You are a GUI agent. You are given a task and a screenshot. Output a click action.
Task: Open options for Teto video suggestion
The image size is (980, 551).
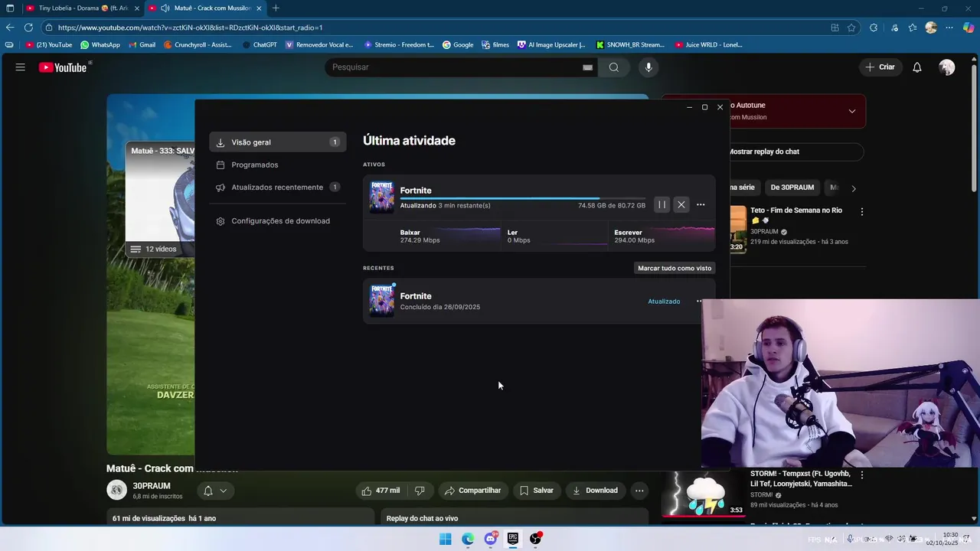pyautogui.click(x=862, y=212)
